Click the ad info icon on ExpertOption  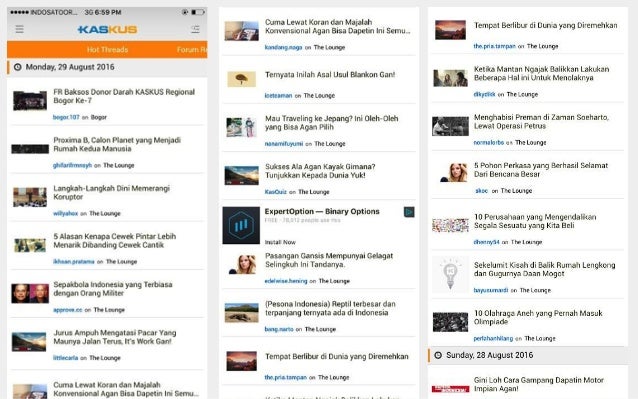pos(409,212)
